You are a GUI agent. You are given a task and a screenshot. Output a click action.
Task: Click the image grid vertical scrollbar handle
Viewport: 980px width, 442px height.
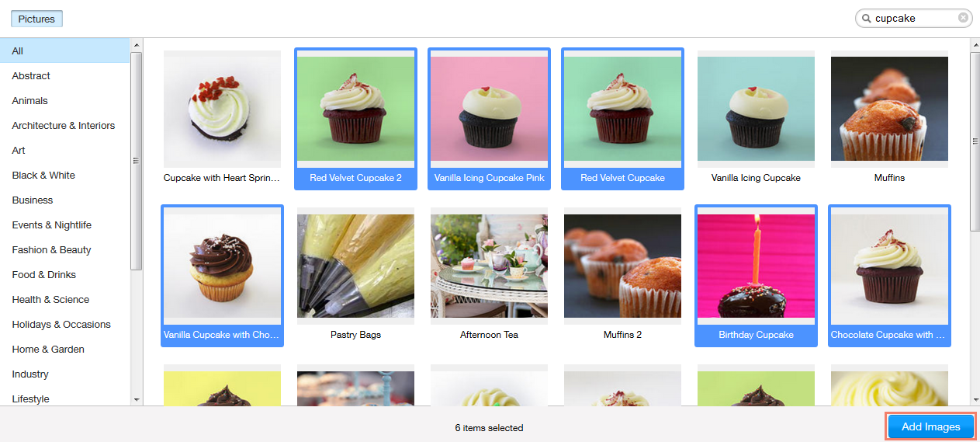pos(975,141)
